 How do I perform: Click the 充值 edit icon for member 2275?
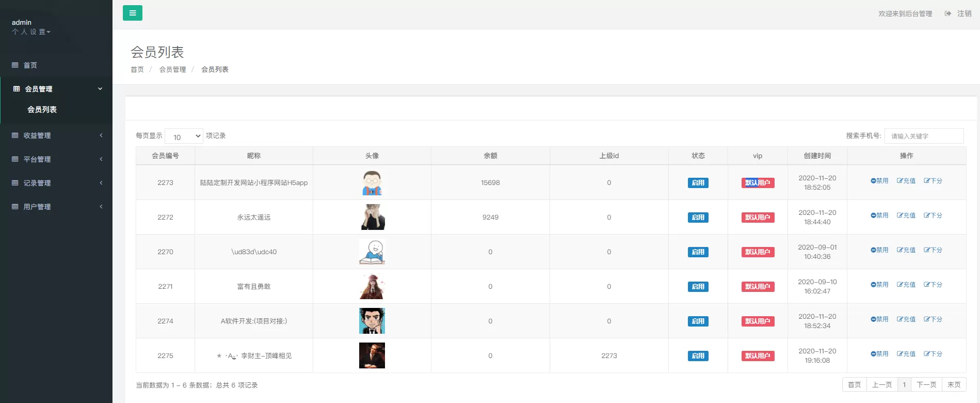point(899,354)
